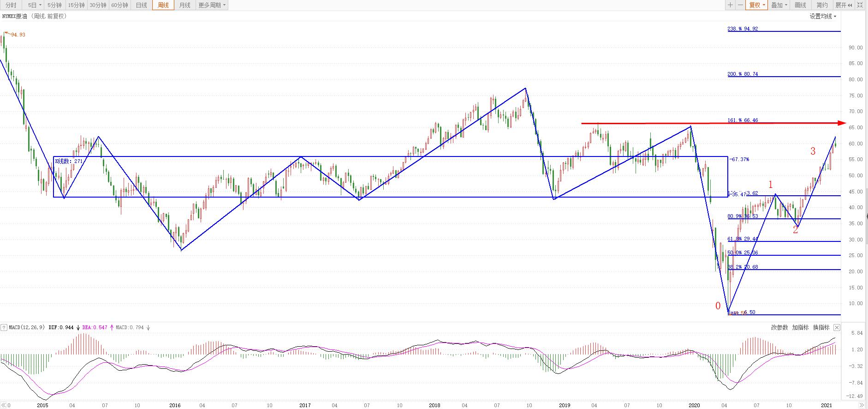Click the -67.37% range percentage label
The image size is (868, 409).
point(739,159)
